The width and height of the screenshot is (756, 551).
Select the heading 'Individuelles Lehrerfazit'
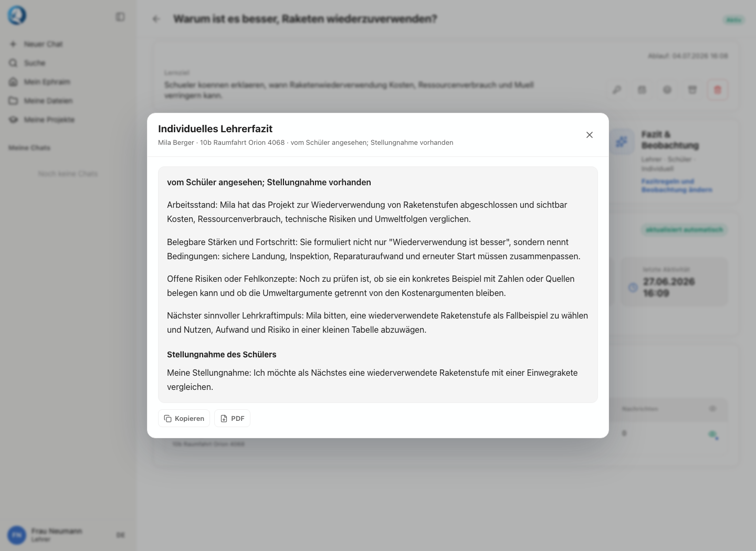point(215,129)
